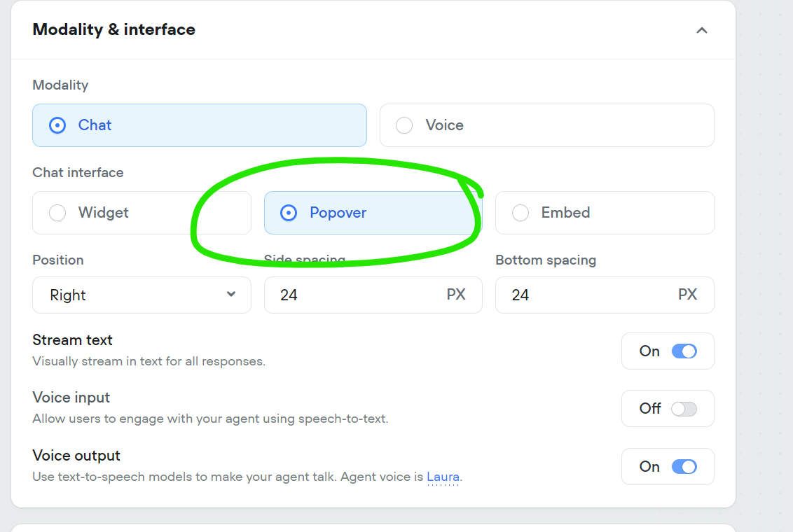
Task: Click the Side spacing input field
Action: [373, 295]
